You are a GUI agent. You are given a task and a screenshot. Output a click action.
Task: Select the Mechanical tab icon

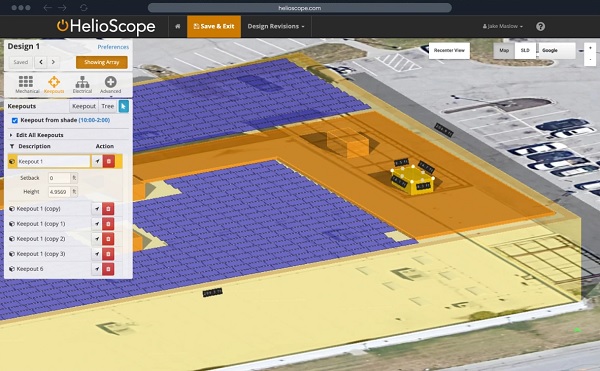(27, 84)
